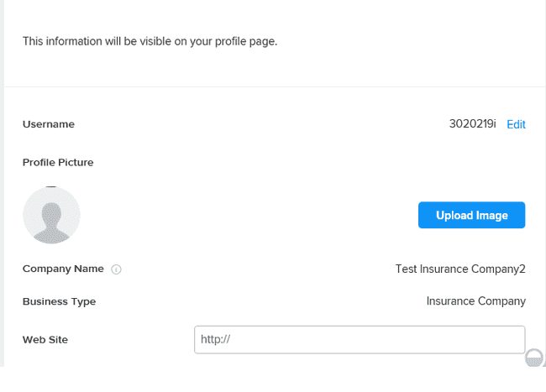This screenshot has width=546, height=392.
Task: Click the horizontal divider above Username
Action: coord(273,86)
